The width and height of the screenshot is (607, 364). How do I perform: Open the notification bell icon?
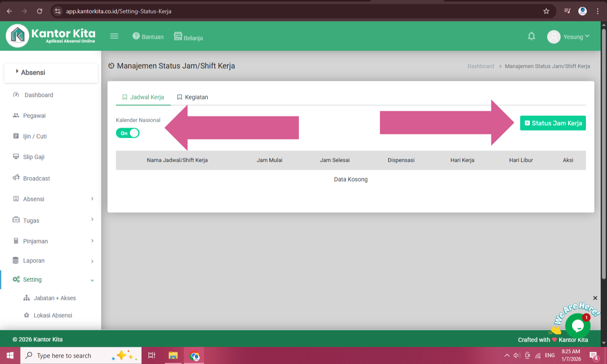click(x=531, y=36)
